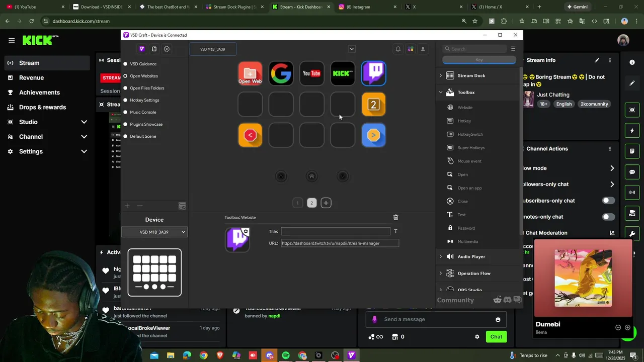The image size is (644, 362).
Task: Delete the Toolbox Website action with trash icon
Action: coord(395,217)
